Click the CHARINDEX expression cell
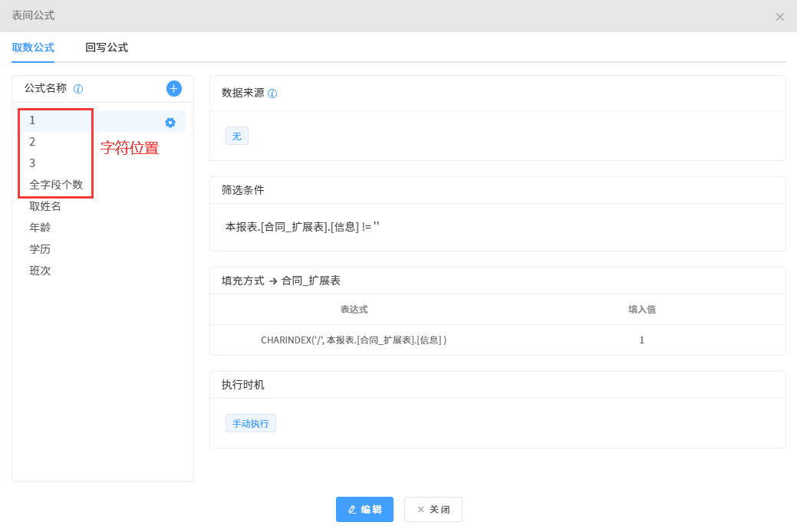The width and height of the screenshot is (797, 532). pyautogui.click(x=354, y=340)
